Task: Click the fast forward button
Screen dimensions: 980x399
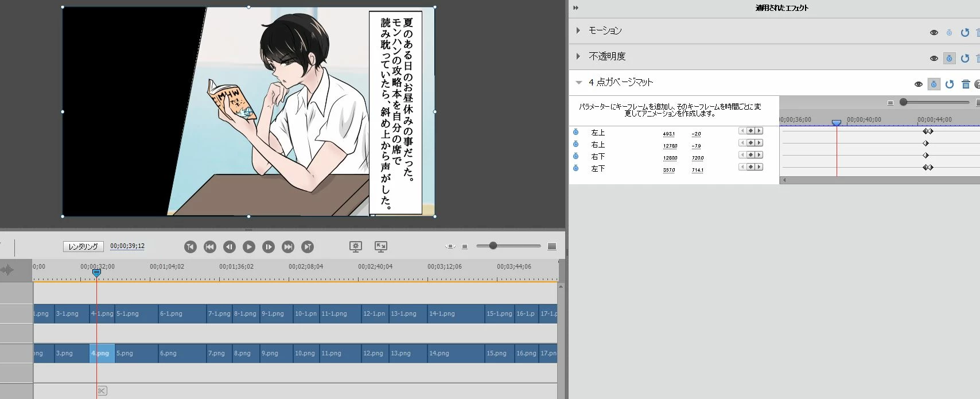Action: [x=288, y=247]
